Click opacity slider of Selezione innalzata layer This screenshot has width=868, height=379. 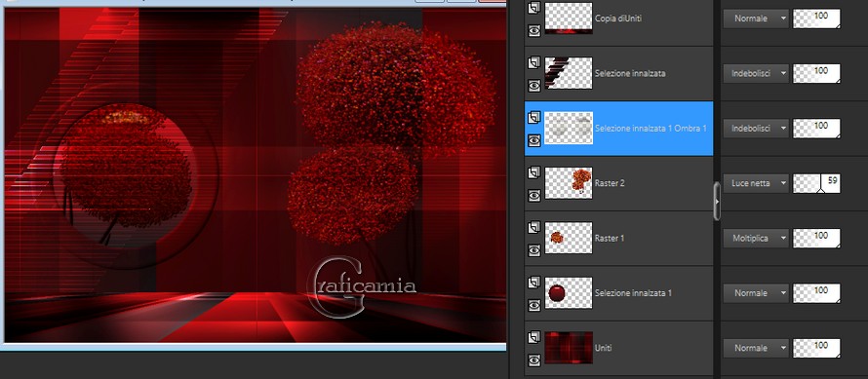pyautogui.click(x=816, y=73)
